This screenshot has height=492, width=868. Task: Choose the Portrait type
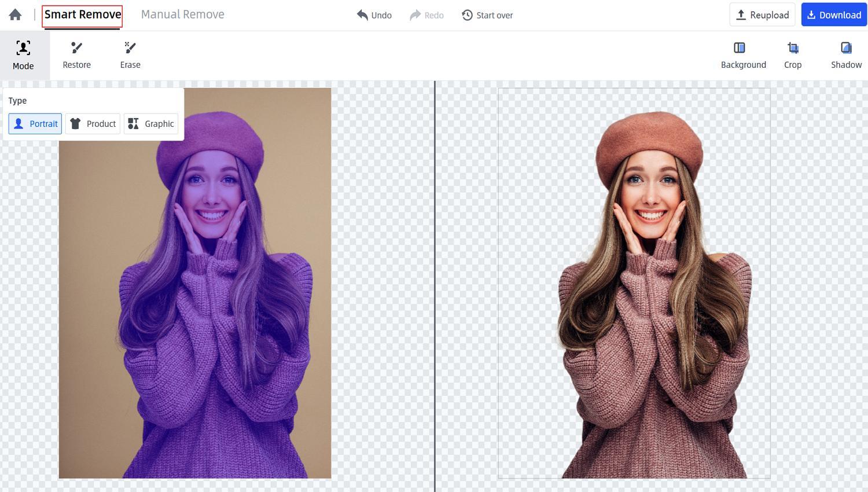35,124
